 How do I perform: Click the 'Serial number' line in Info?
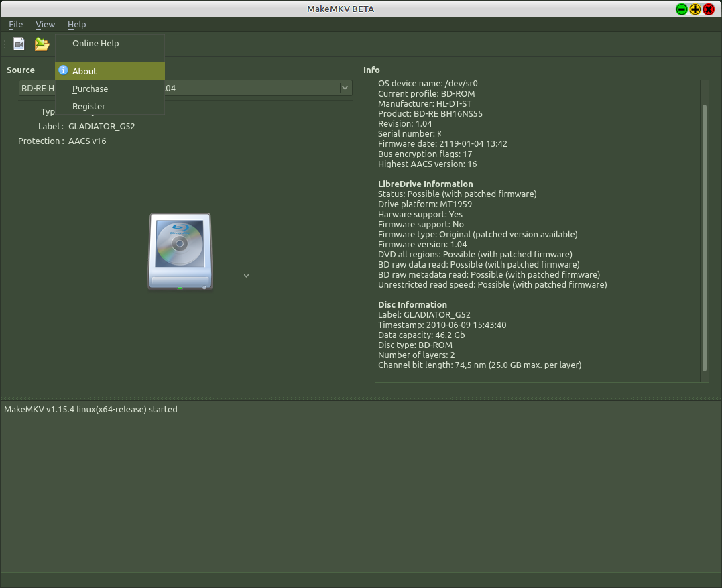tap(410, 133)
